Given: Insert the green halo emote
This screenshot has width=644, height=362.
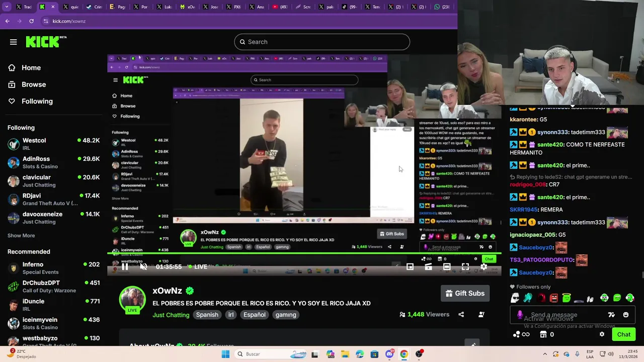Looking at the screenshot, I should [x=567, y=298].
